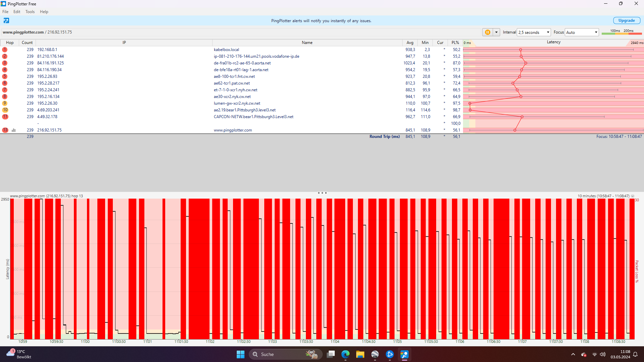Expand the 10 minutes time range chevron
Image resolution: width=644 pixels, height=362 pixels.
[x=633, y=196]
